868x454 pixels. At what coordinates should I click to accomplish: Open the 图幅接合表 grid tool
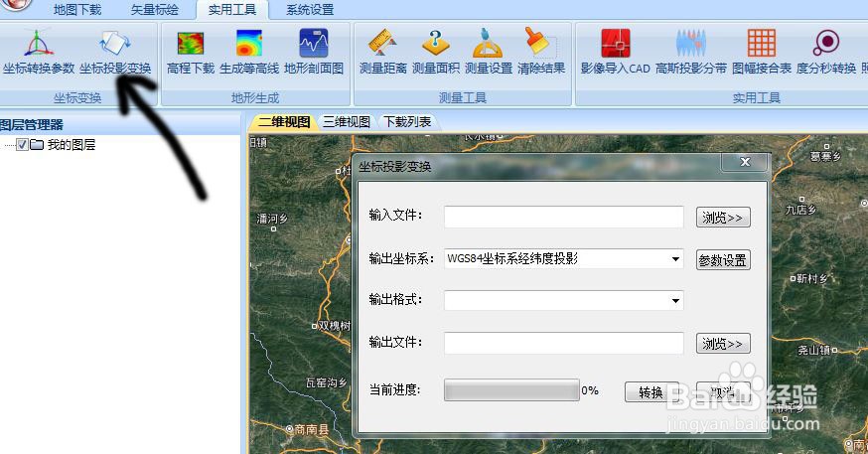pyautogui.click(x=762, y=53)
